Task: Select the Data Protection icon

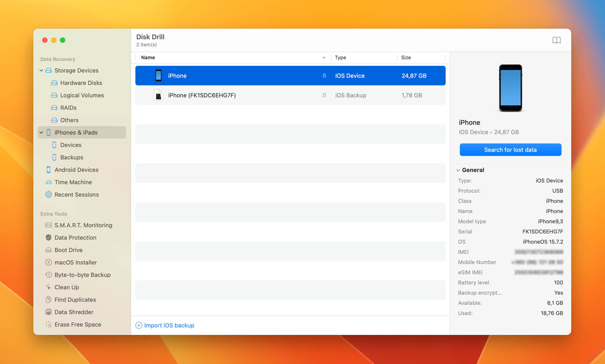Action: point(48,237)
